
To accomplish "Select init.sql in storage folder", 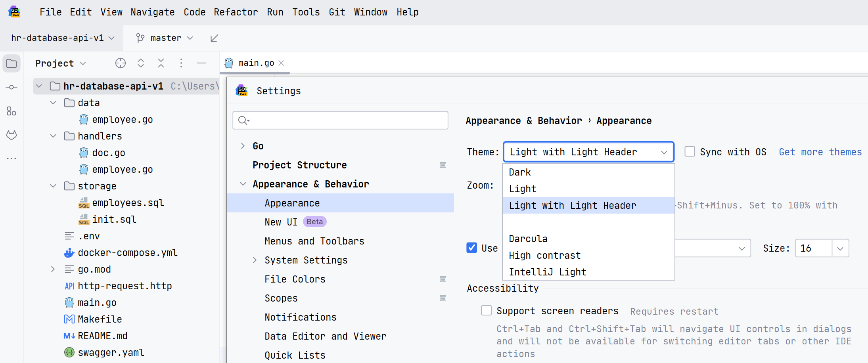I will click(114, 219).
